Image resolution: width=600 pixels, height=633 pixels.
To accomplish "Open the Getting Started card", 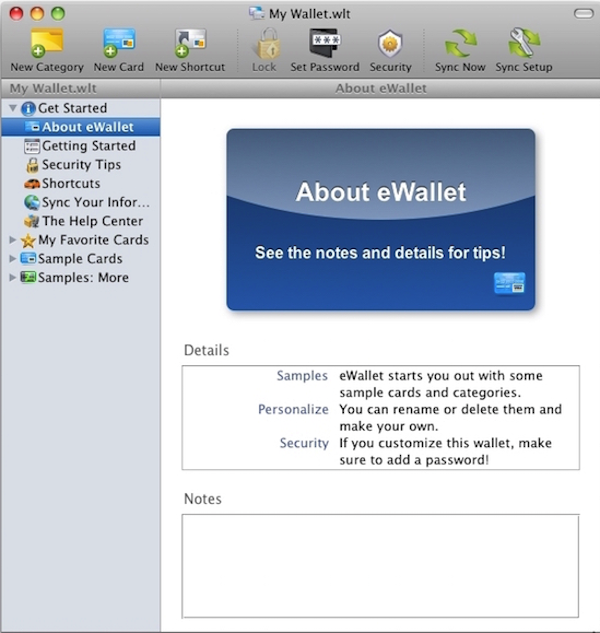I will click(80, 146).
